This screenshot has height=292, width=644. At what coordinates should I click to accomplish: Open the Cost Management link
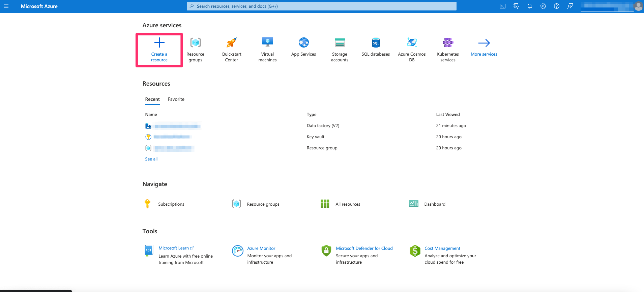pos(442,249)
